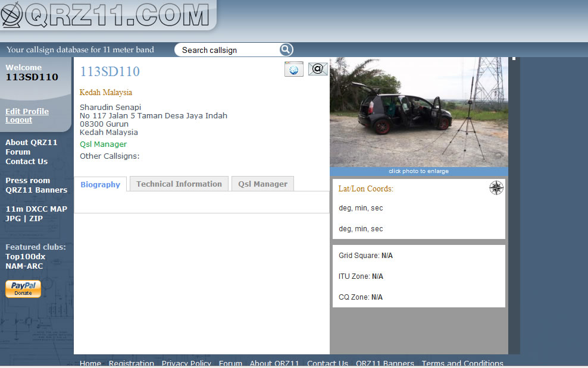Screen dimensions: 588x368
Task: Open QRZ11 Banners in the footer
Action: pos(384,363)
